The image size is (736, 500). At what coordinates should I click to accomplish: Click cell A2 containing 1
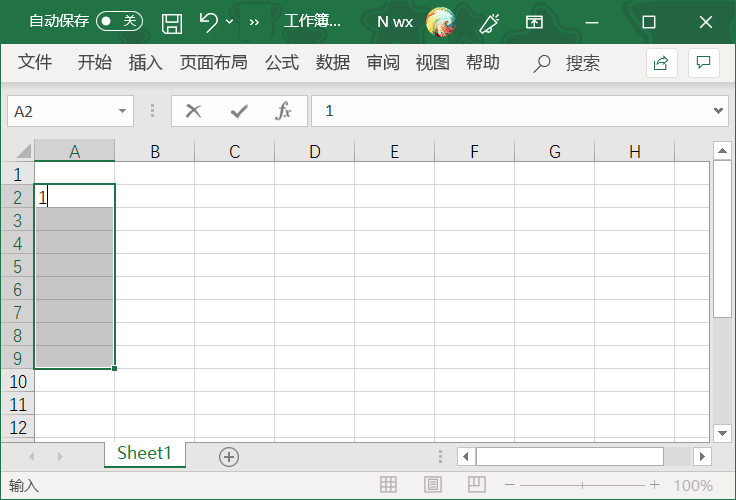pyautogui.click(x=75, y=196)
